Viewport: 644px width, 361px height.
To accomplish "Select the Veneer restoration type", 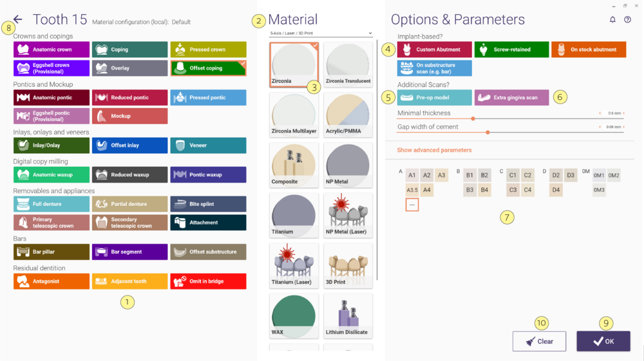I will (x=208, y=145).
